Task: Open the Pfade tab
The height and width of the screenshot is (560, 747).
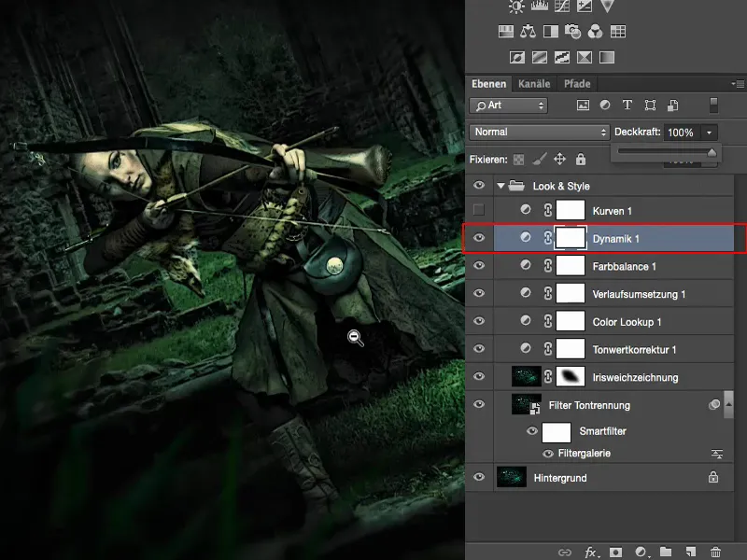Action: tap(578, 83)
